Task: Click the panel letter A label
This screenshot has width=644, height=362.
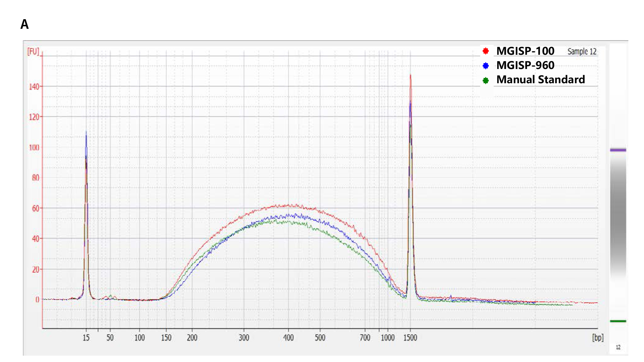Action: point(25,24)
